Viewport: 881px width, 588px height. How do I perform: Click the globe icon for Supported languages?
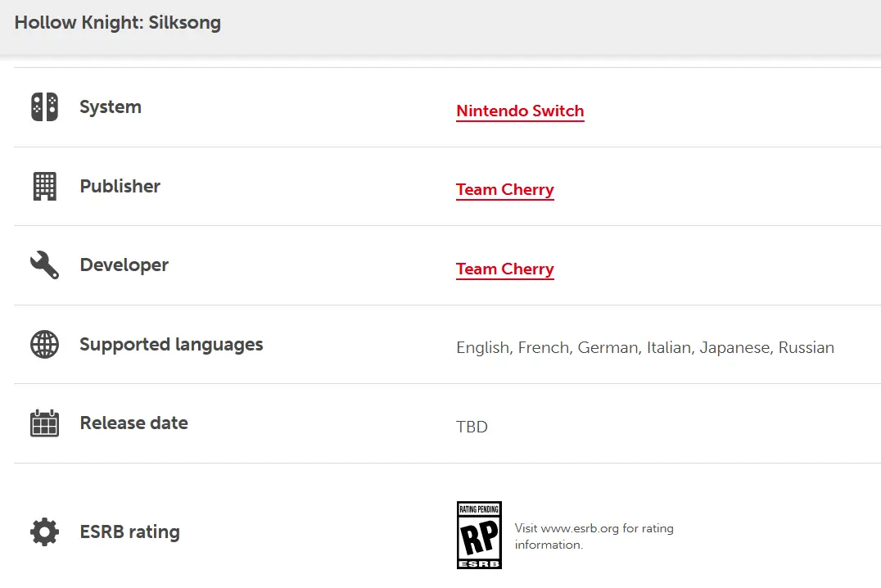tap(44, 345)
